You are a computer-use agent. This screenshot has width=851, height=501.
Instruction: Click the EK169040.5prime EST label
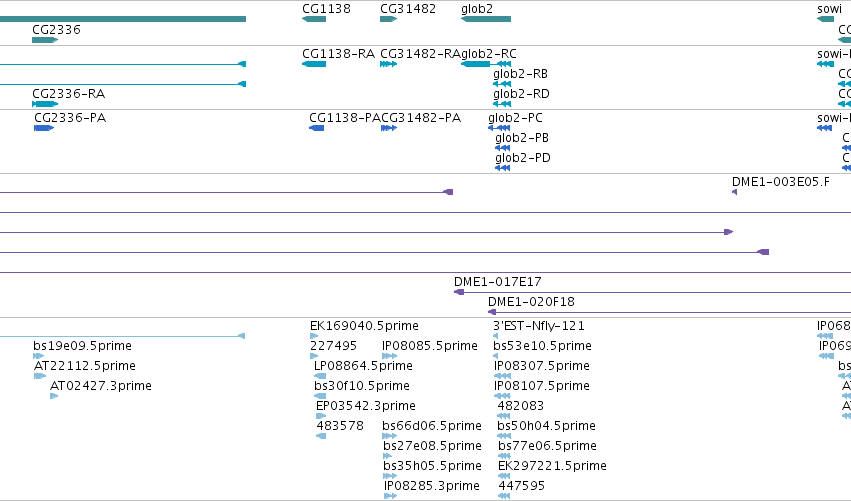pyautogui.click(x=364, y=326)
